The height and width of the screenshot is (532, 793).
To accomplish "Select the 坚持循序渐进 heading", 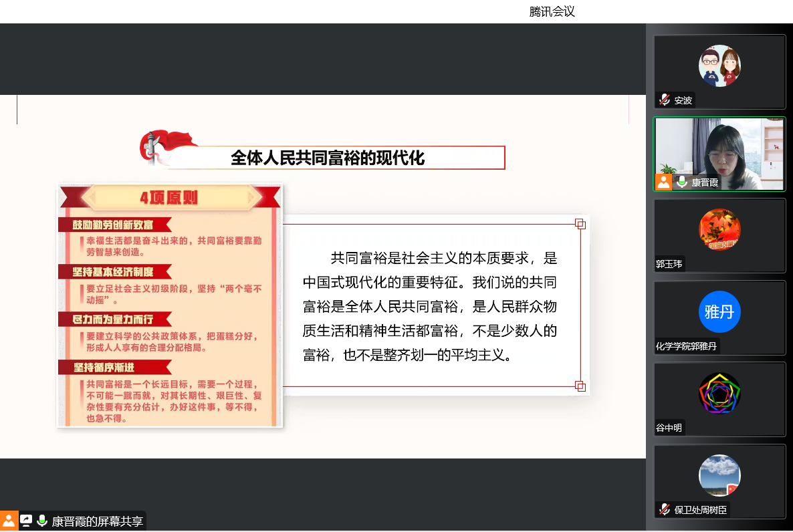I will point(104,367).
